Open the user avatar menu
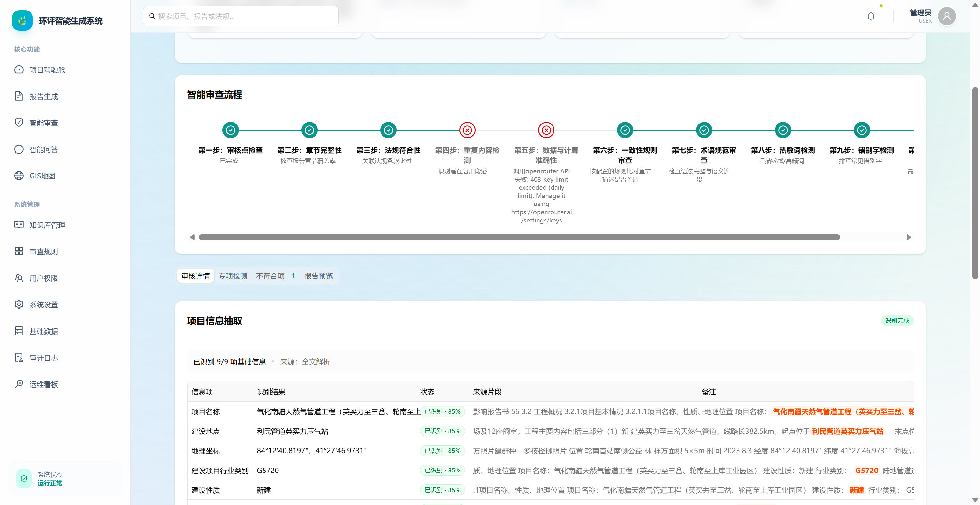Screen dimensions: 980x505 click(x=947, y=16)
